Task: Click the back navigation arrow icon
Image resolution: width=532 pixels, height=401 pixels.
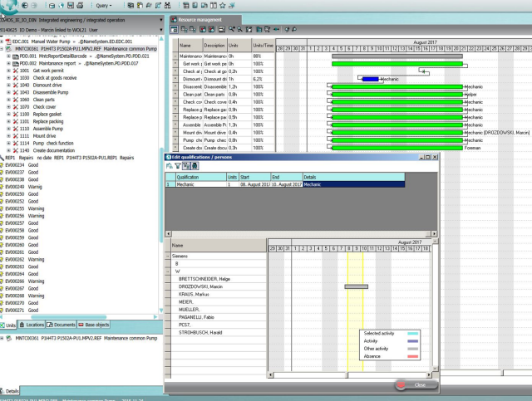Action: (25, 6)
